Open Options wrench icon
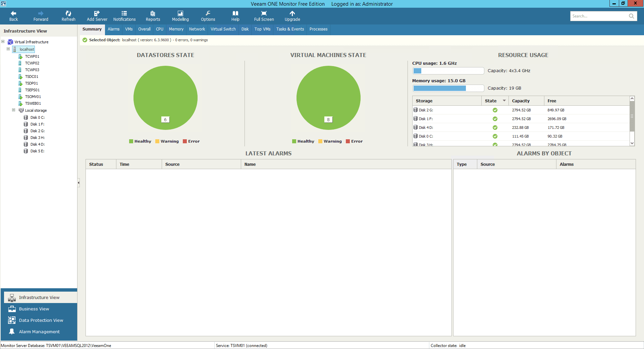The height and width of the screenshot is (349, 644). coord(208,13)
